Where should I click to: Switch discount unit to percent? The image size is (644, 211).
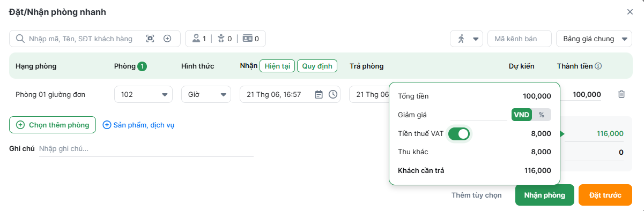pos(542,115)
